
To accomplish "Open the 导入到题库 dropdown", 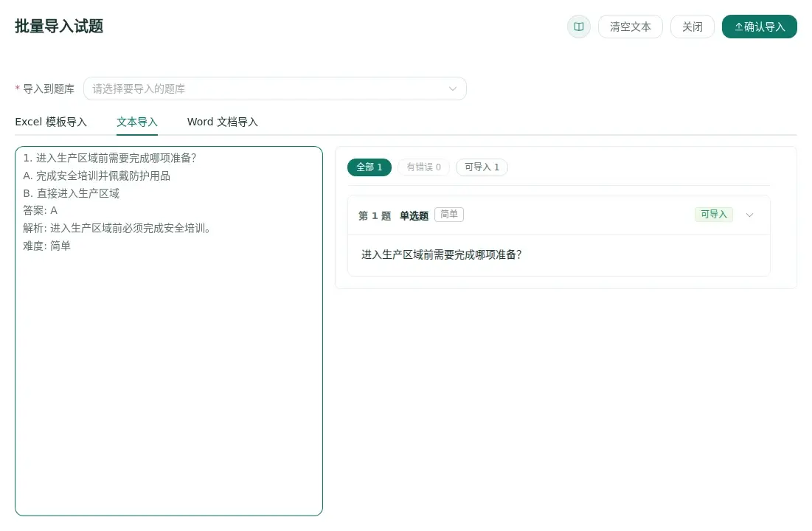I will point(275,88).
